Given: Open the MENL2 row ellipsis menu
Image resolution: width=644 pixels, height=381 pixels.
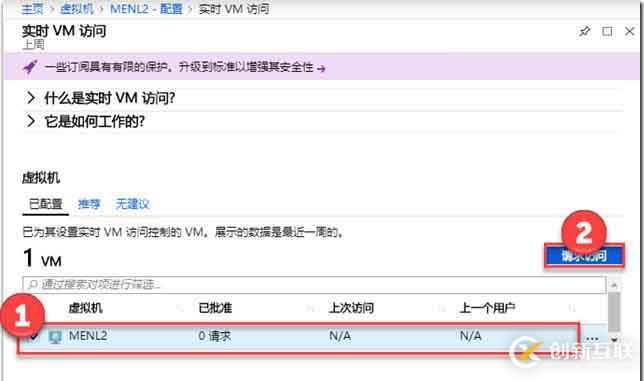Looking at the screenshot, I should tap(592, 339).
